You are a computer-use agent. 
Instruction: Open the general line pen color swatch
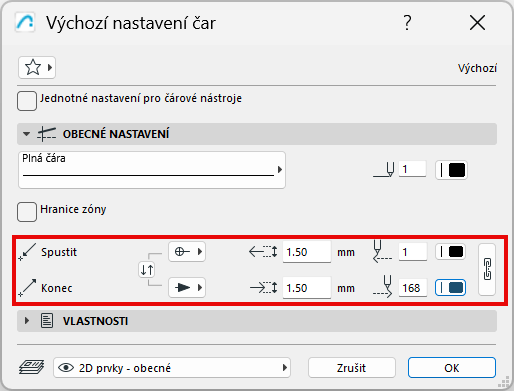click(451, 170)
